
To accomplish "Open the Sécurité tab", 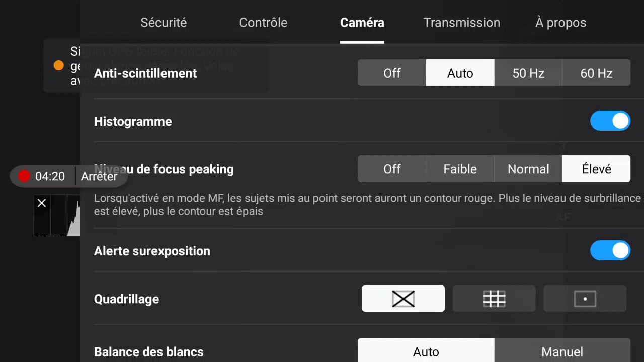I will (164, 23).
